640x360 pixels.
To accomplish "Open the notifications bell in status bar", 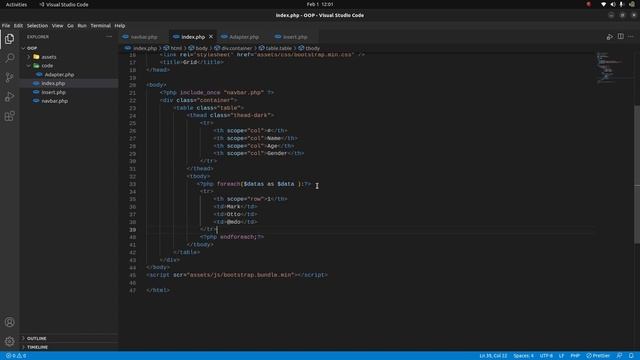I will (x=631, y=356).
